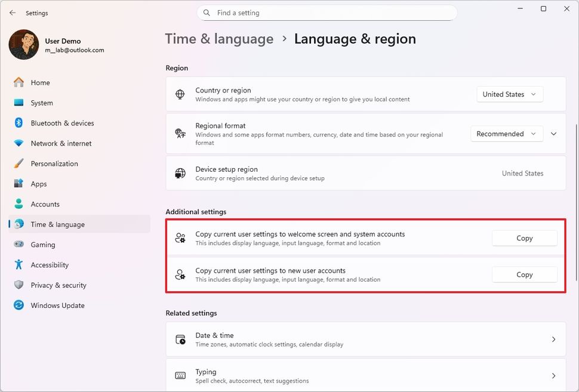Copy settings to welcome screen and system accounts

point(524,238)
